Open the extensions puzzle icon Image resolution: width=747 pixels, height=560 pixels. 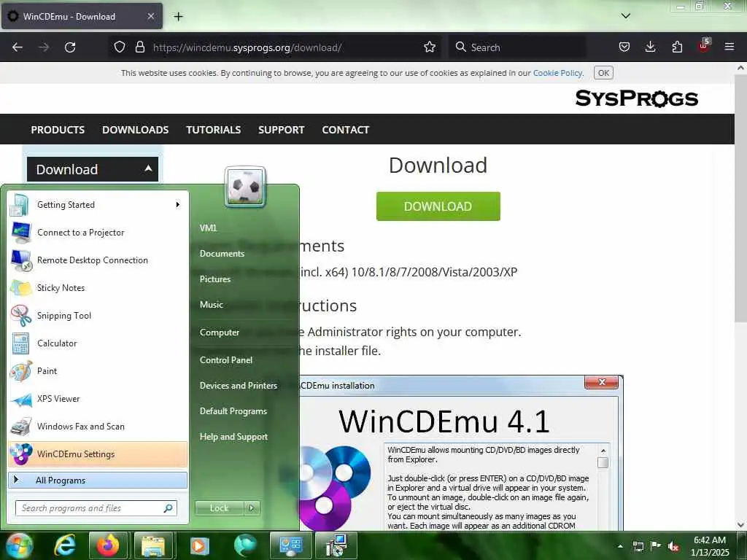pyautogui.click(x=677, y=47)
